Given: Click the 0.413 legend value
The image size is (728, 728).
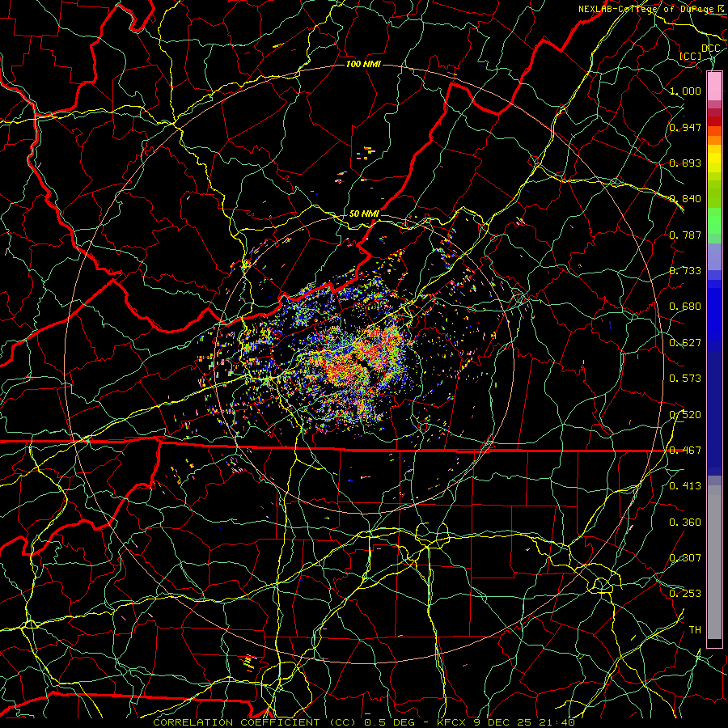Looking at the screenshot, I should (x=685, y=486).
